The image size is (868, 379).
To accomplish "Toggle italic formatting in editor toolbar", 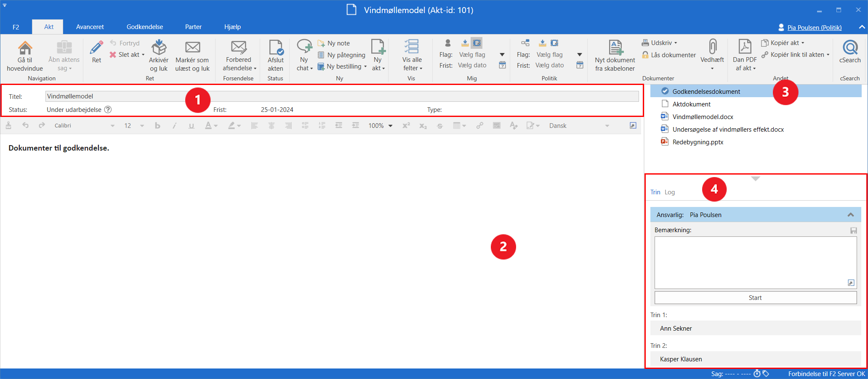I will [174, 126].
